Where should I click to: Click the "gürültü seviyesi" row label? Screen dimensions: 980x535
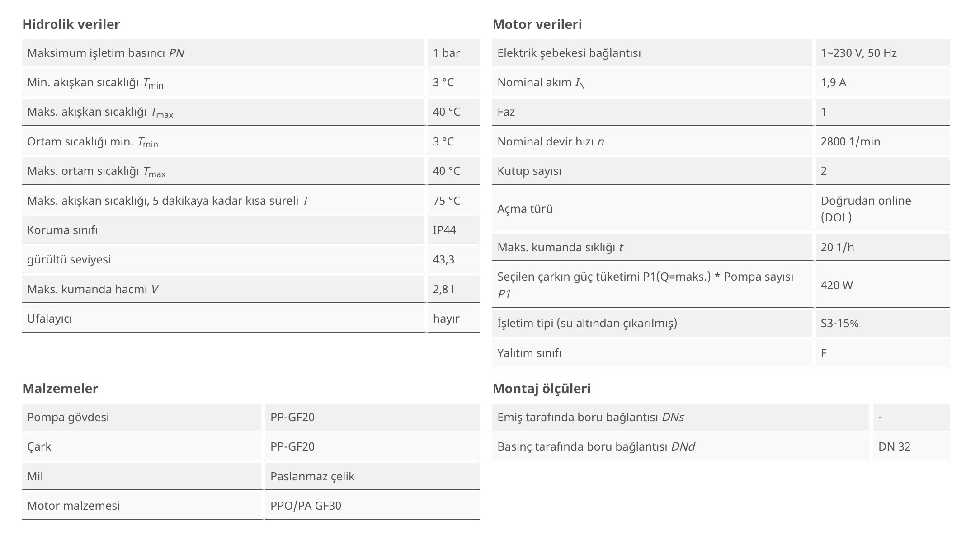click(69, 259)
